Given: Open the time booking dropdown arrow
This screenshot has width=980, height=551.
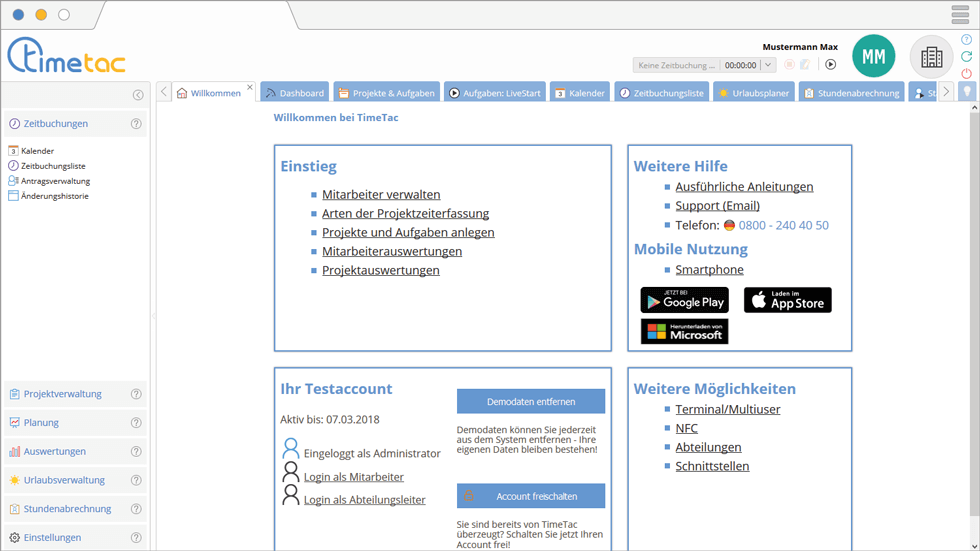Looking at the screenshot, I should click(767, 65).
